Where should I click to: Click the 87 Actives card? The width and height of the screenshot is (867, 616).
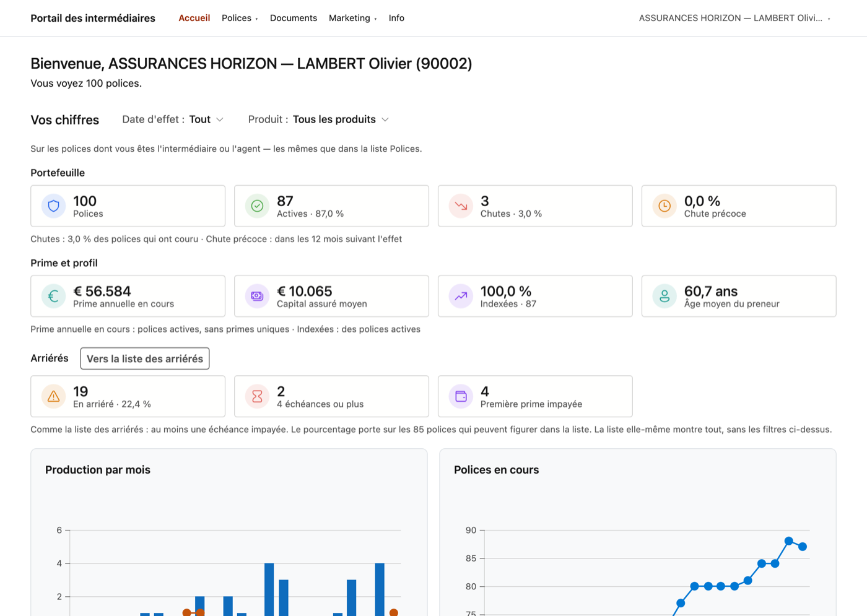331,206
